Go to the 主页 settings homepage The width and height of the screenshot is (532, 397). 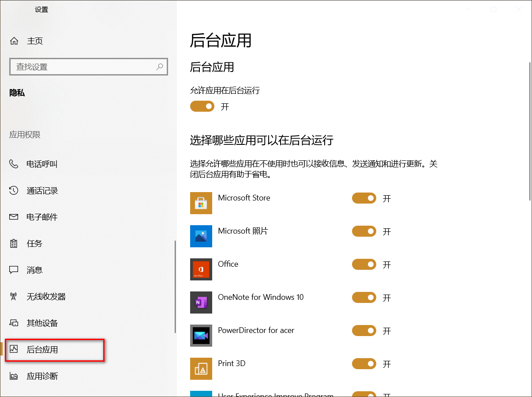(35, 41)
